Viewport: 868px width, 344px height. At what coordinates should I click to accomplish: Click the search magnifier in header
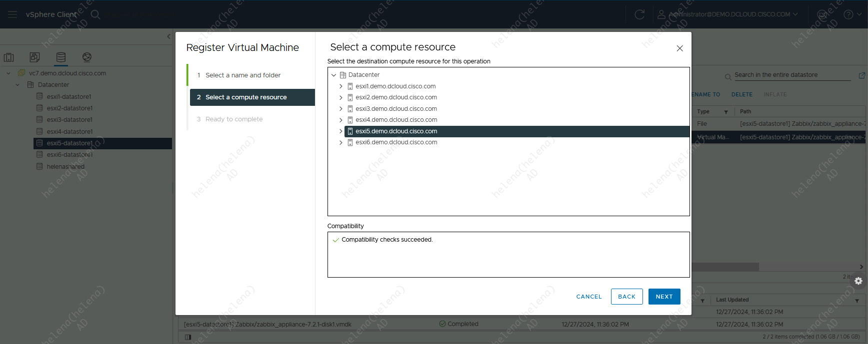tap(95, 14)
